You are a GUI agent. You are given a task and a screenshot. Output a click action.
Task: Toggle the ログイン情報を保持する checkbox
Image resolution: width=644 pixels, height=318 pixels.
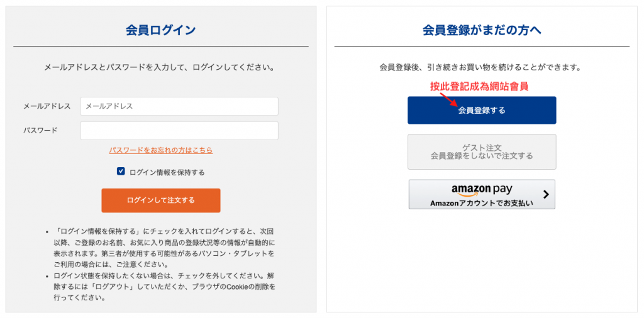click(121, 172)
